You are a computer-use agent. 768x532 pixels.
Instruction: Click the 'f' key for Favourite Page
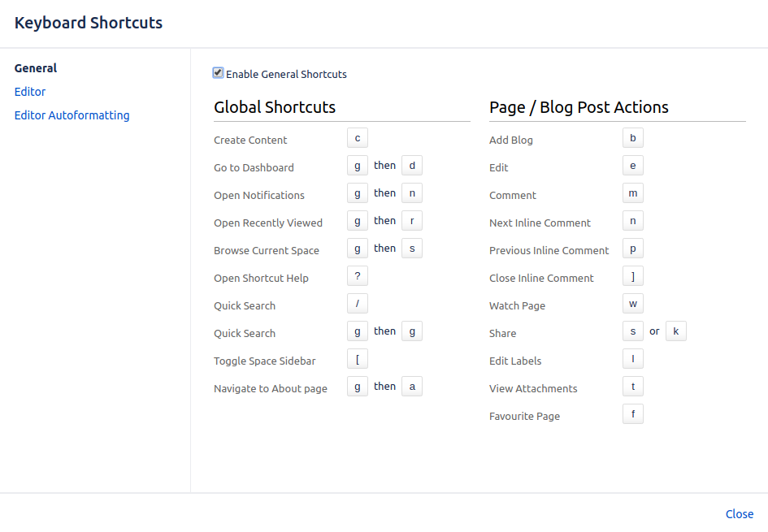tap(632, 414)
